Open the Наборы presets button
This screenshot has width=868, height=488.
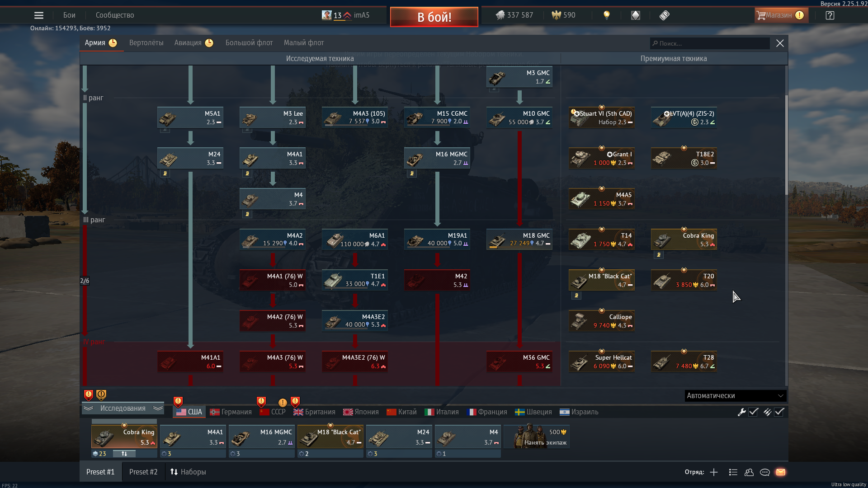point(188,472)
